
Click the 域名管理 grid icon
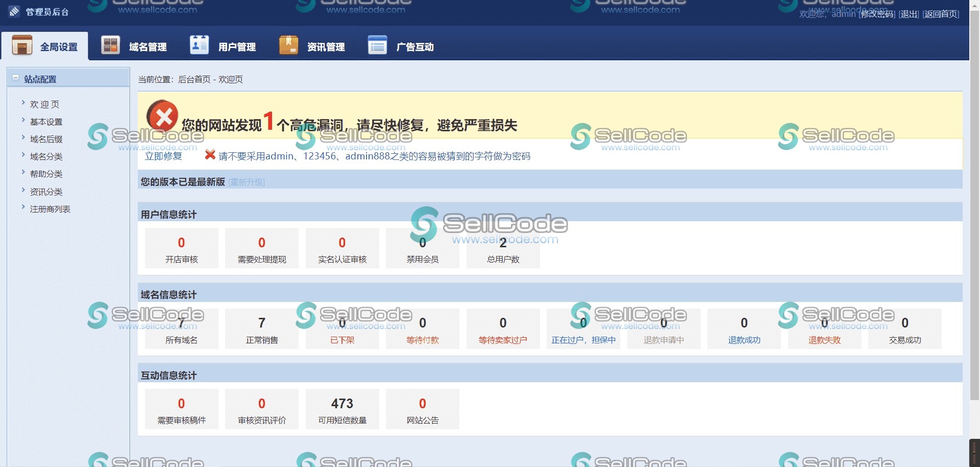click(x=110, y=45)
